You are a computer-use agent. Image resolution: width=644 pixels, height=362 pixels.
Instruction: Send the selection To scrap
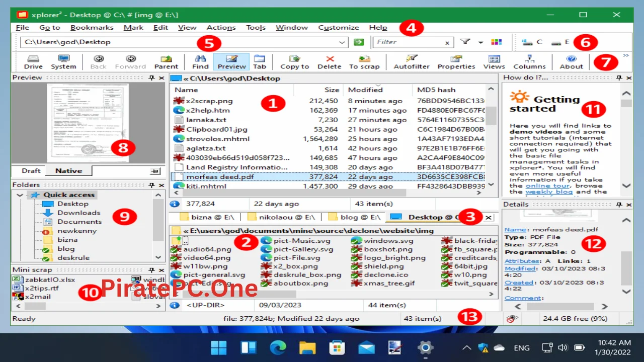coord(364,62)
